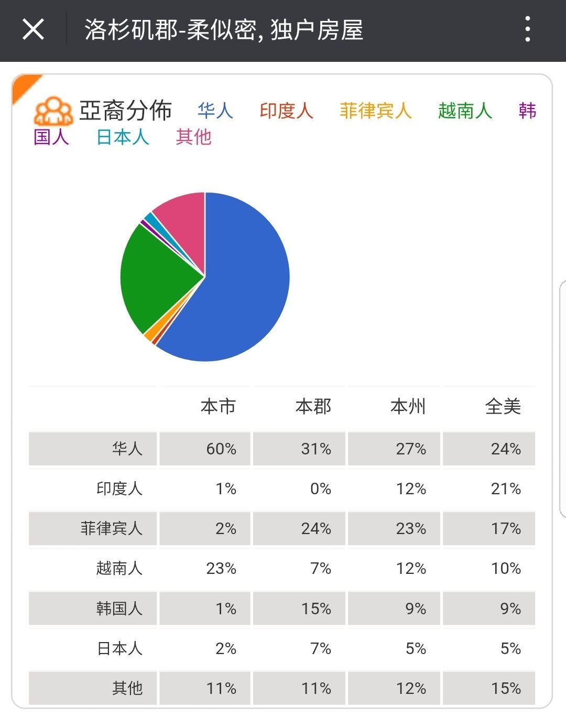Click the page title 洛杉矶郡-柔似密, 独户房屋

click(x=224, y=30)
